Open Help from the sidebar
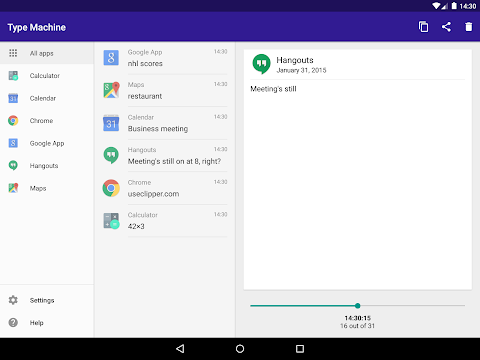480x360 pixels. tap(47, 322)
